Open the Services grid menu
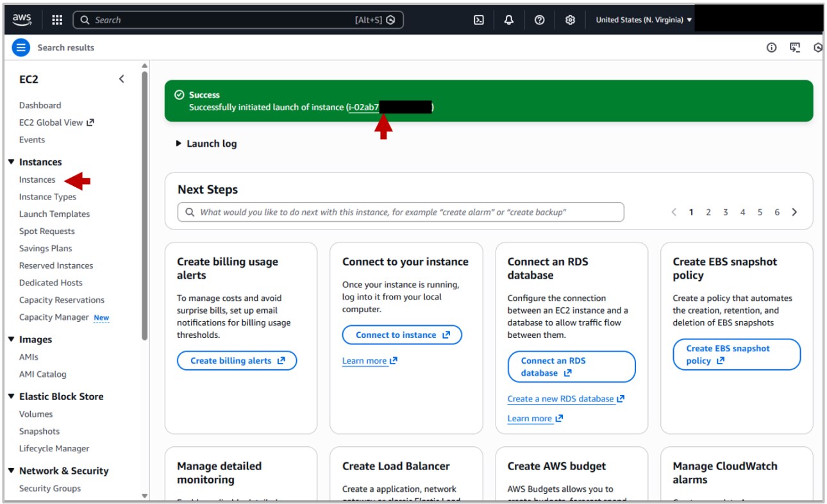This screenshot has height=504, width=827. point(56,20)
